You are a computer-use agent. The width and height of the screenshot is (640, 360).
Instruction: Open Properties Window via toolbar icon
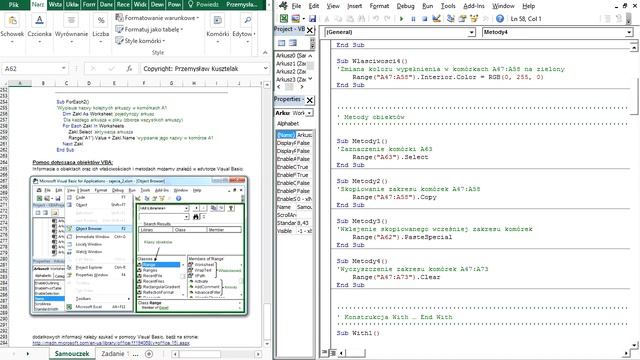(462, 18)
